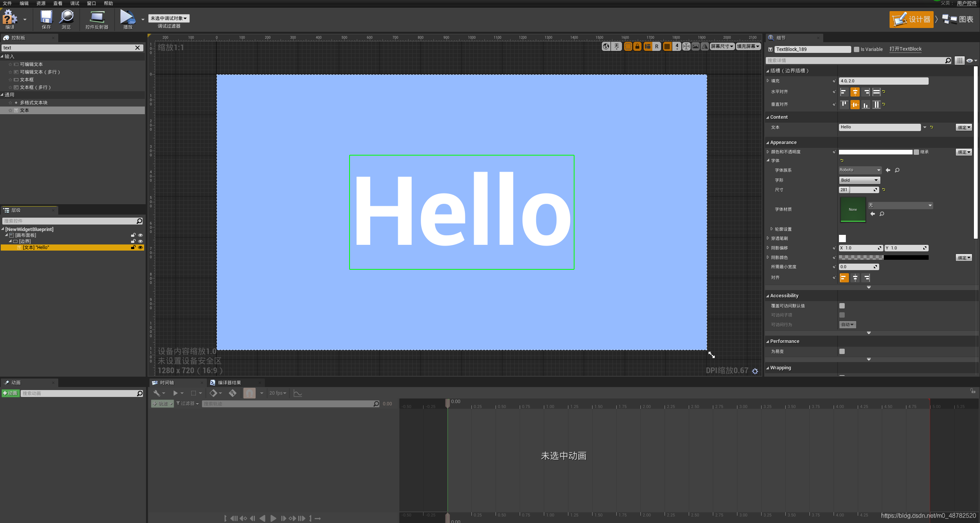The height and width of the screenshot is (523, 980).
Task: Switch to the Graph (图表) mode
Action: (957, 19)
